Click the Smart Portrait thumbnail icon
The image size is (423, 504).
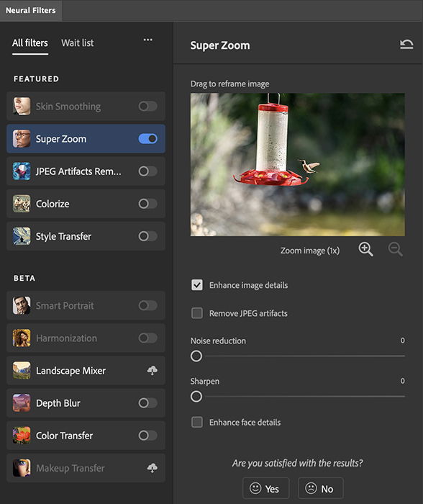pos(22,306)
